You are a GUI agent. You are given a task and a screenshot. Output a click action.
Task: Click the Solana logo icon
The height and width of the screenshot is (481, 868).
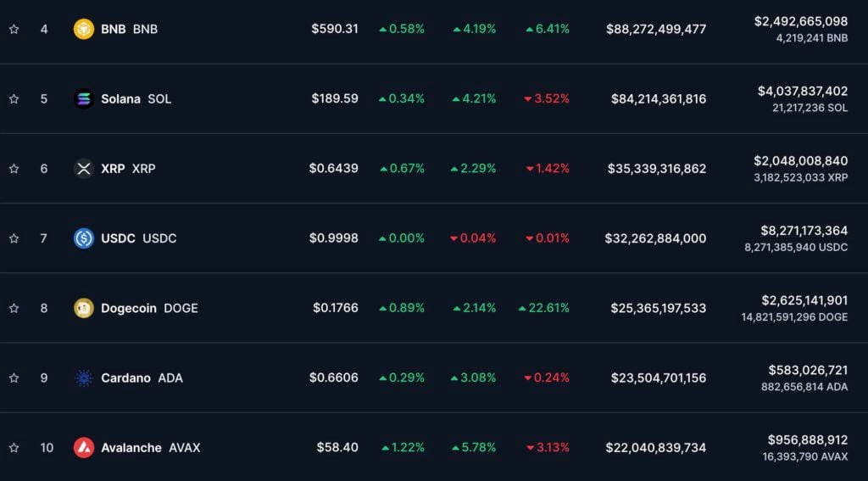[84, 98]
